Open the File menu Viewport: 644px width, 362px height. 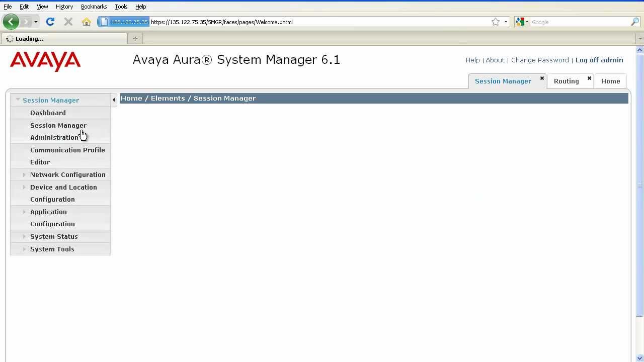pyautogui.click(x=8, y=7)
